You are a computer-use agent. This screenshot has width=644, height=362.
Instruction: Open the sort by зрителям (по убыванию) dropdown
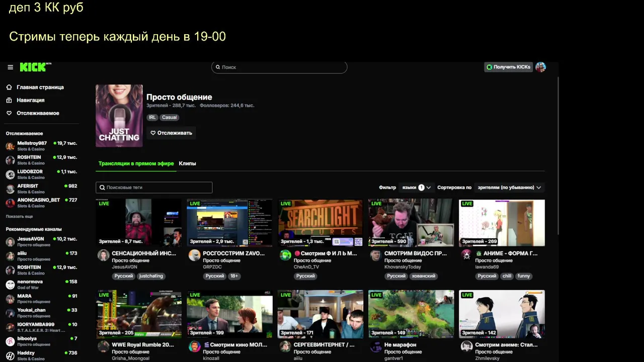click(x=509, y=187)
